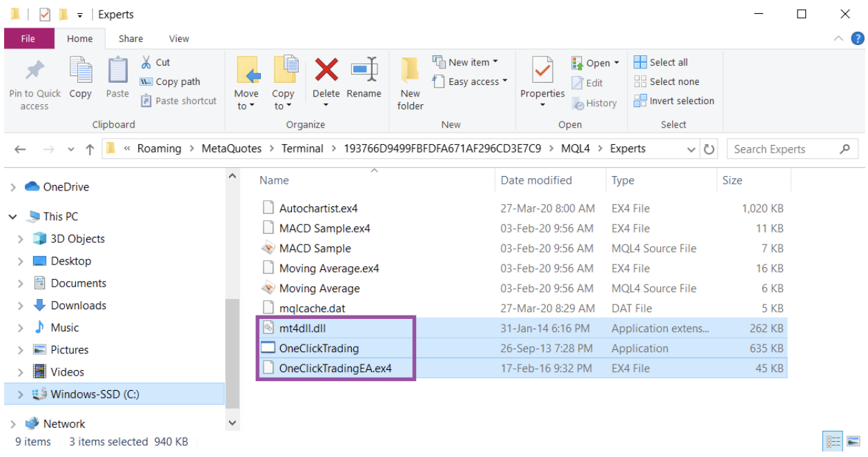Click Terminal in the address path
The image size is (868, 457).
pos(302,148)
